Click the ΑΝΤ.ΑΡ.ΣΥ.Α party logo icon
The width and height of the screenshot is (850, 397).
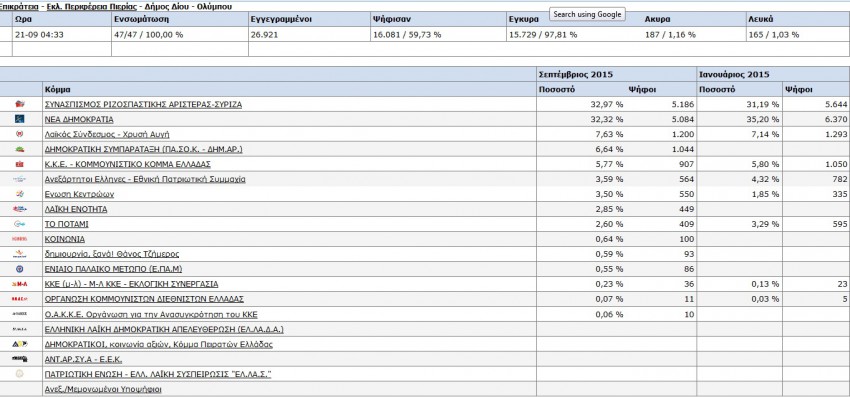point(20,358)
